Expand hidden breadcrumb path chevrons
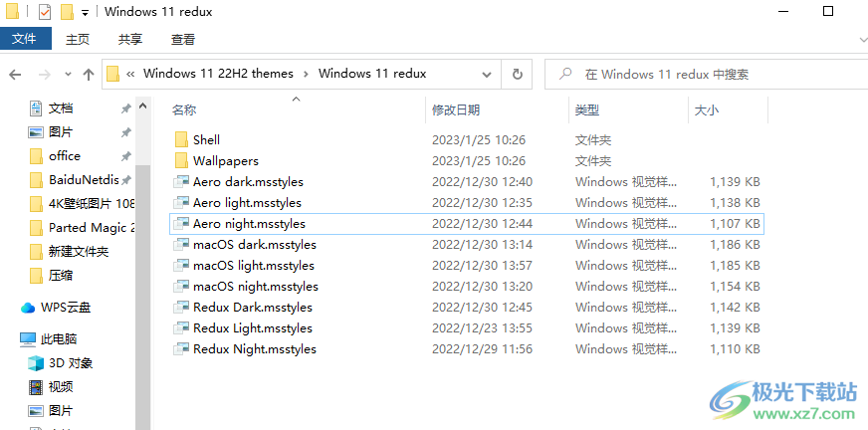The width and height of the screenshot is (868, 430). 130,74
